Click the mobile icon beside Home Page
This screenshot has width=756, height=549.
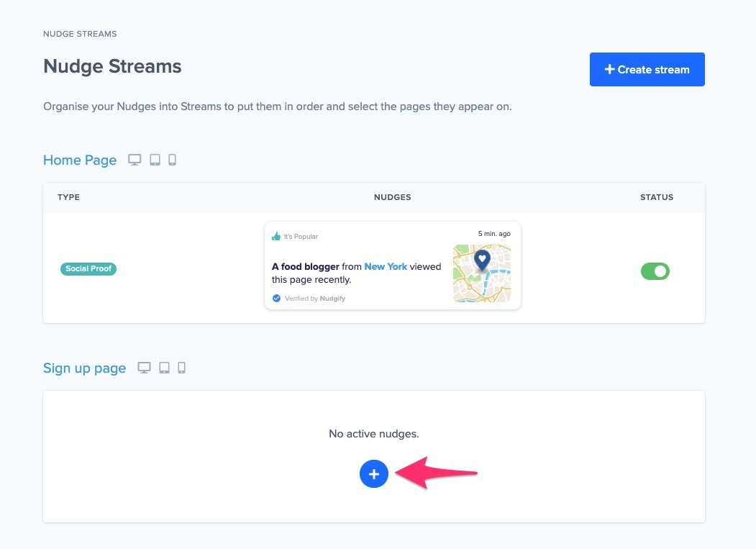172,160
